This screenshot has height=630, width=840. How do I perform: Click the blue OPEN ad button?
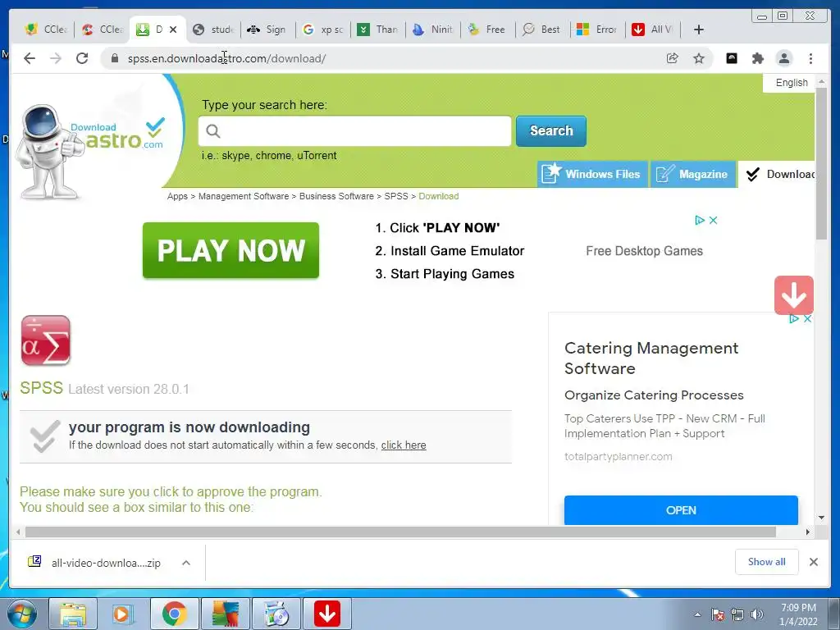coord(681,510)
